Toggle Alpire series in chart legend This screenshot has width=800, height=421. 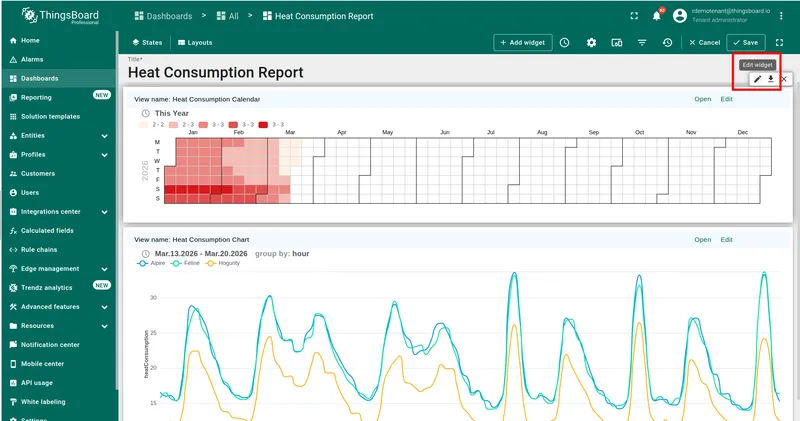click(152, 263)
